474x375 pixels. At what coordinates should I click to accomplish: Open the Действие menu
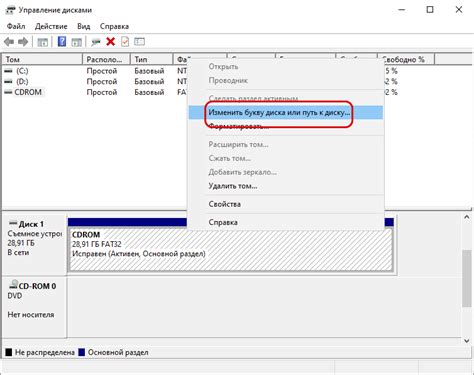click(51, 26)
